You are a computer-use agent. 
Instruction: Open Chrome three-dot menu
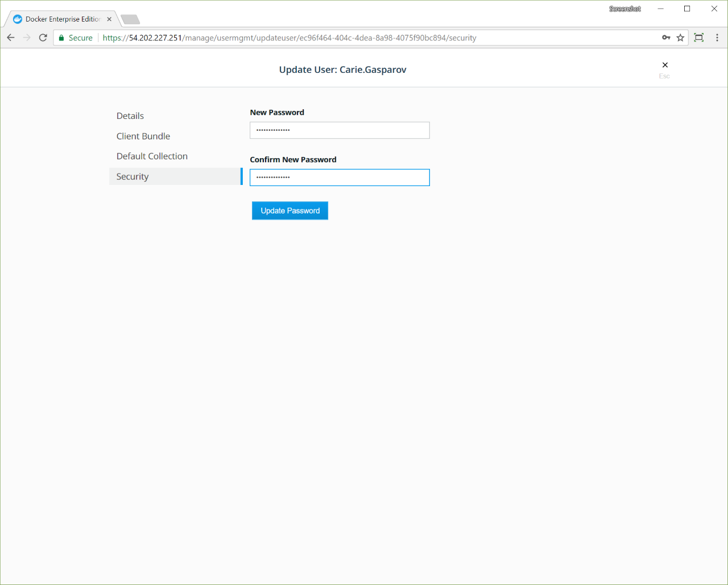coord(717,38)
